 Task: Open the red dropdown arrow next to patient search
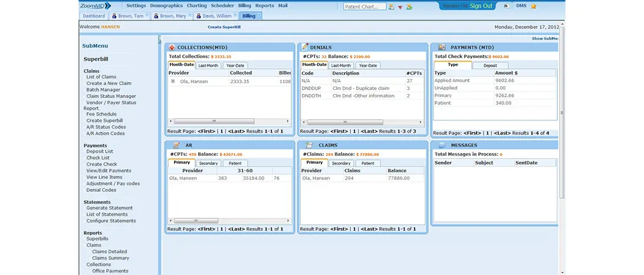pos(400,7)
